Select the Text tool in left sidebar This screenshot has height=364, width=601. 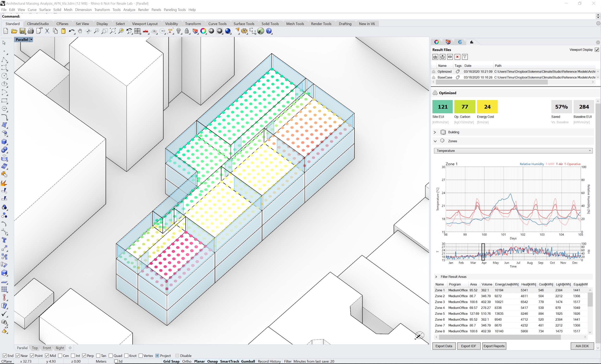4,240
